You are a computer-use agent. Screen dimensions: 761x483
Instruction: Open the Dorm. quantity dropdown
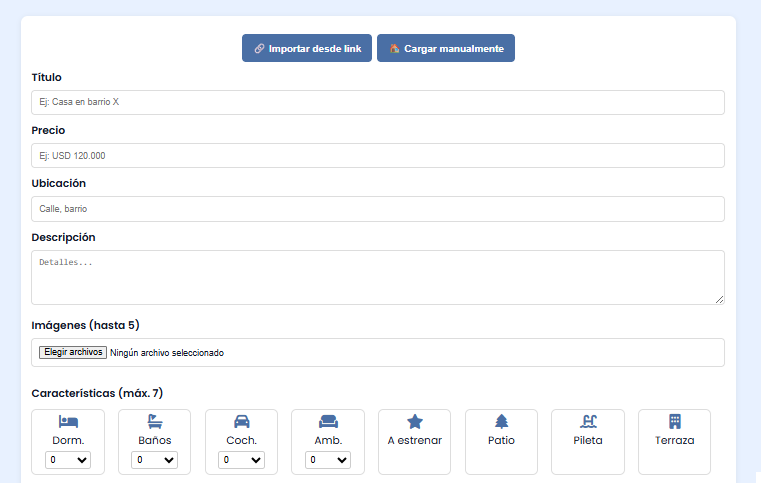click(x=68, y=460)
